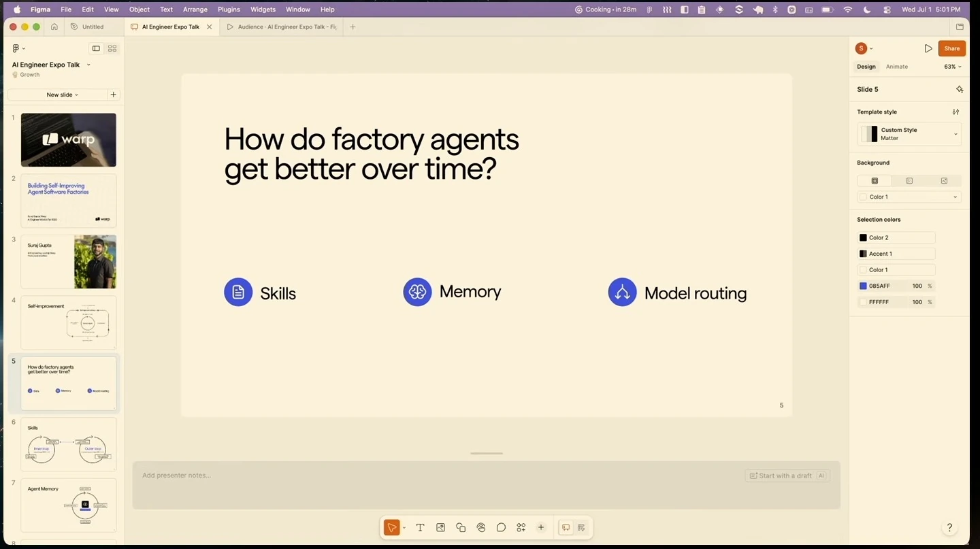Select the interactive hand-tap tool
980x549 pixels.
coord(481,527)
